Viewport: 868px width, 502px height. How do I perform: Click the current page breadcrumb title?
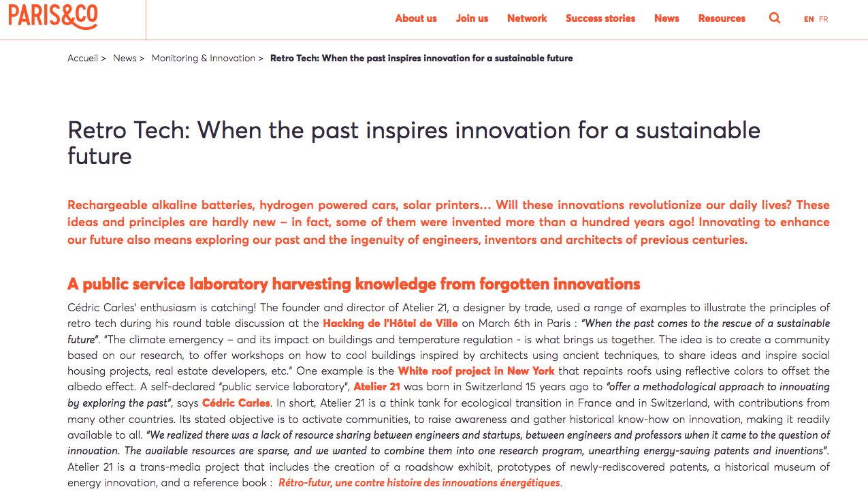421,59
